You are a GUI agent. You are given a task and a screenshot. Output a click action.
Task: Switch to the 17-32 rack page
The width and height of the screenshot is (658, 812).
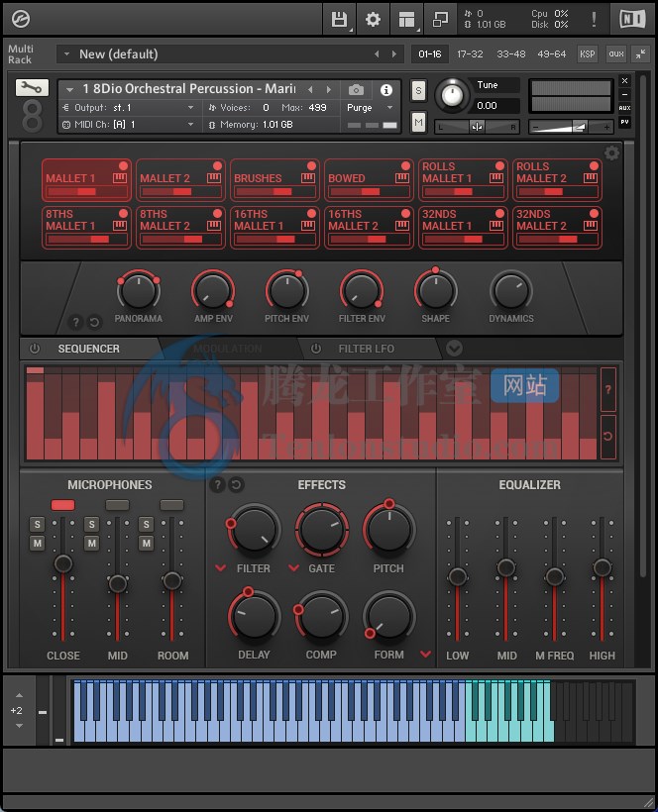(x=470, y=53)
